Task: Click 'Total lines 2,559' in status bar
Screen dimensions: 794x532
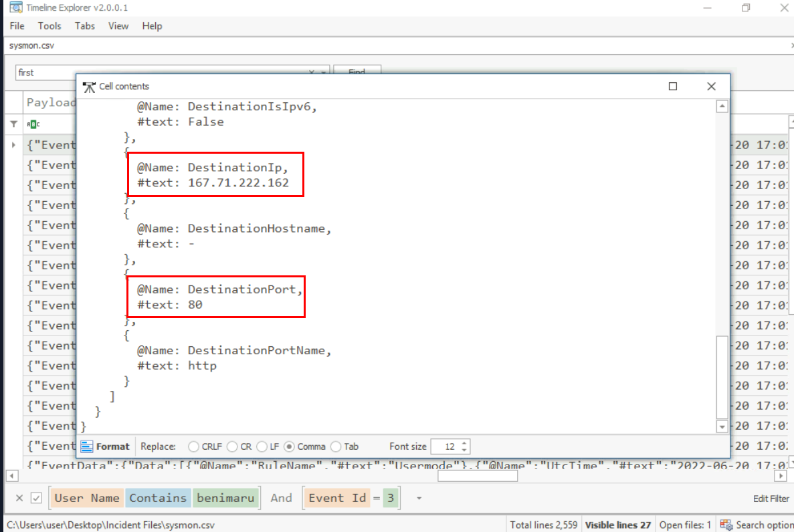Action: 543,525
